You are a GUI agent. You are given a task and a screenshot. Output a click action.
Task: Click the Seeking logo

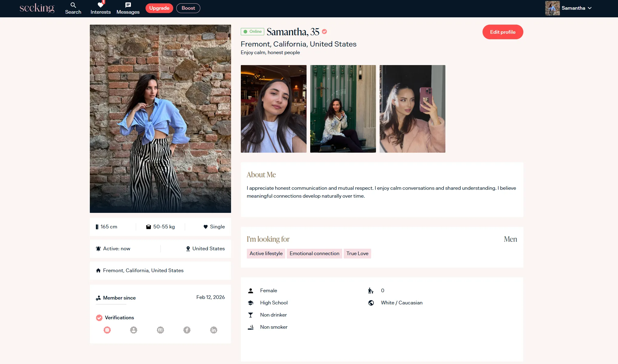[37, 8]
